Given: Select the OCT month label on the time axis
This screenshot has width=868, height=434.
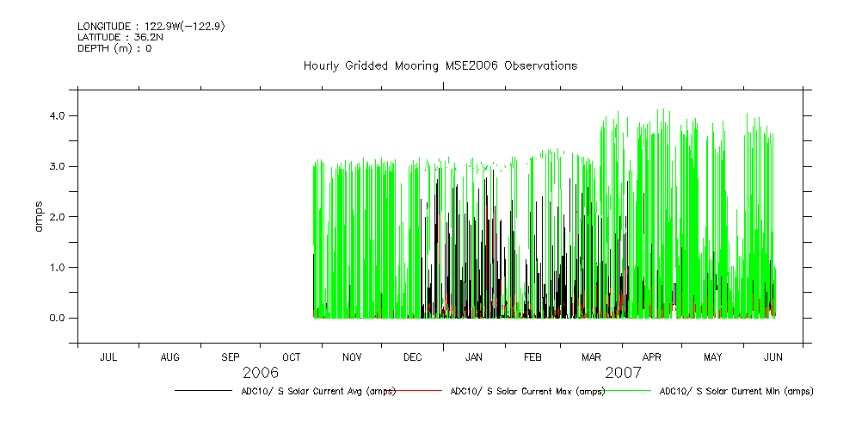Looking at the screenshot, I should tap(291, 356).
